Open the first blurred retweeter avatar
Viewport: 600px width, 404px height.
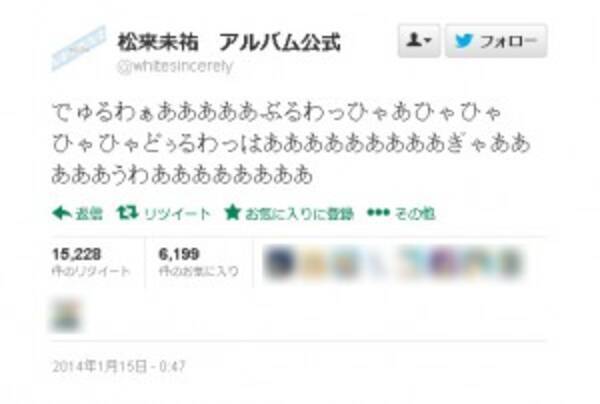(280, 263)
